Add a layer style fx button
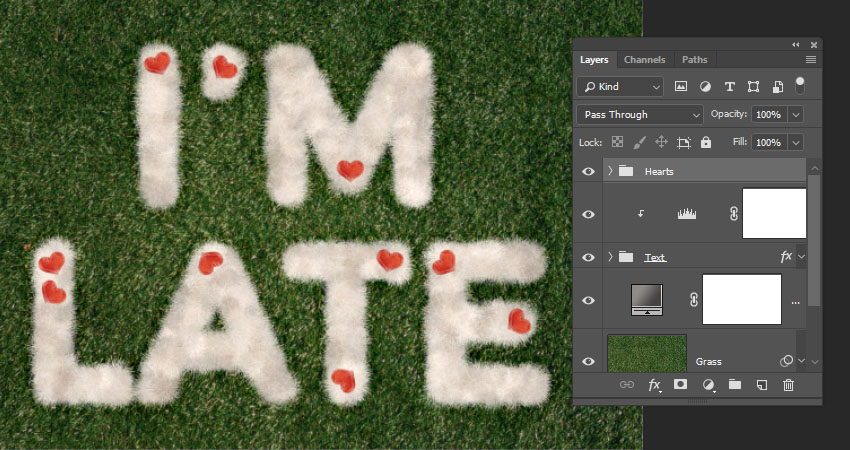 coord(654,385)
